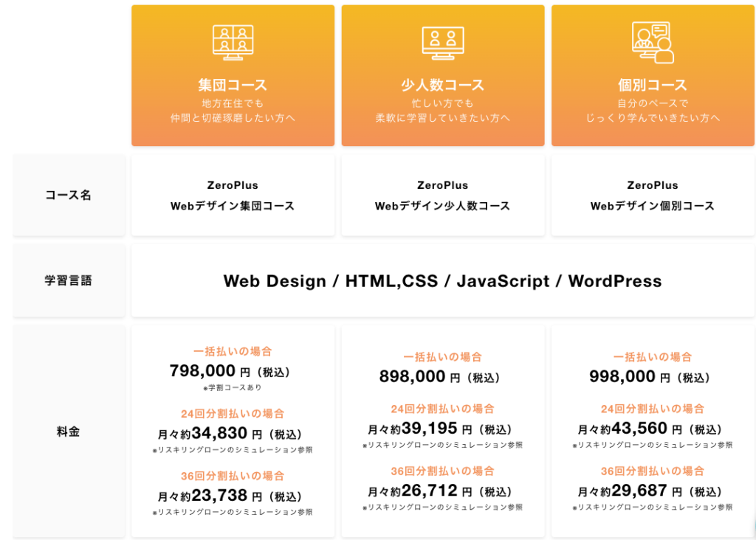The height and width of the screenshot is (540, 756).
Task: Open ZeroPlus Webデザイン少人数コース name cell
Action: (442, 195)
